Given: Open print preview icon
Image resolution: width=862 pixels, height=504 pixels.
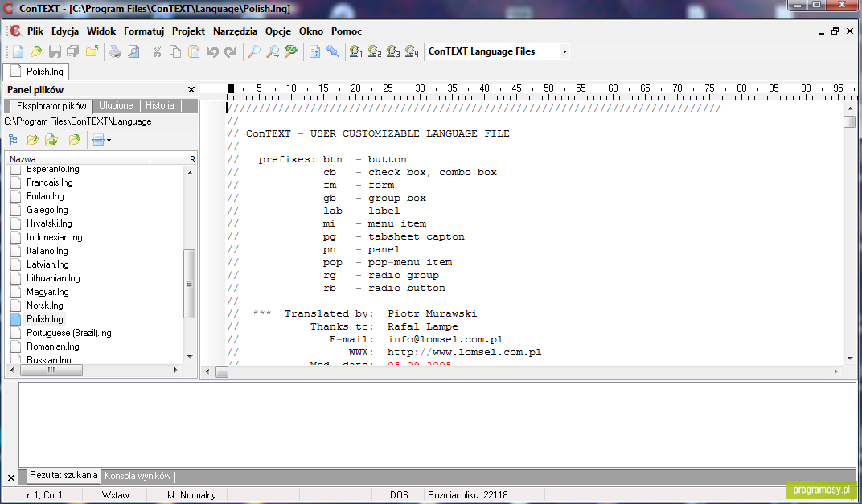Looking at the screenshot, I should 133,51.
